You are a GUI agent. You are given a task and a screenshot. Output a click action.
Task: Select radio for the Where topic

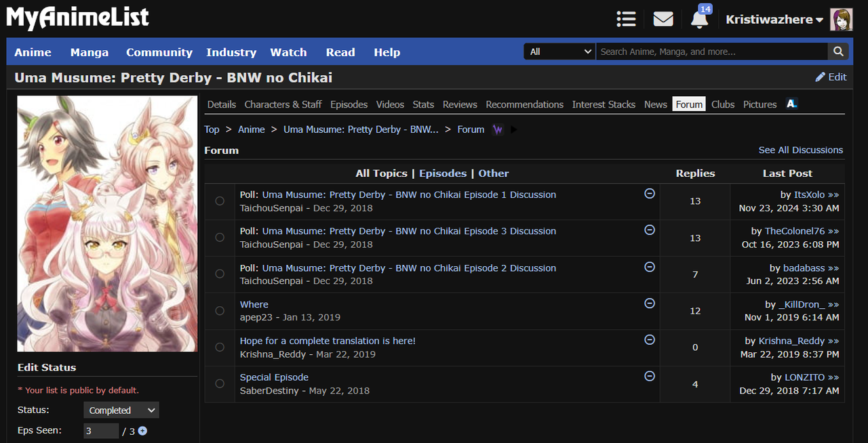point(220,311)
